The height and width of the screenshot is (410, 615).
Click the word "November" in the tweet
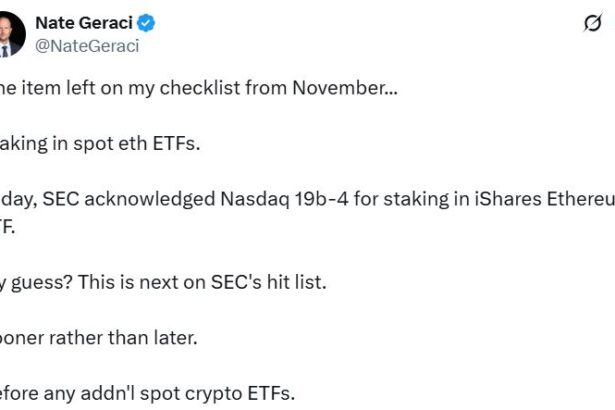click(341, 87)
